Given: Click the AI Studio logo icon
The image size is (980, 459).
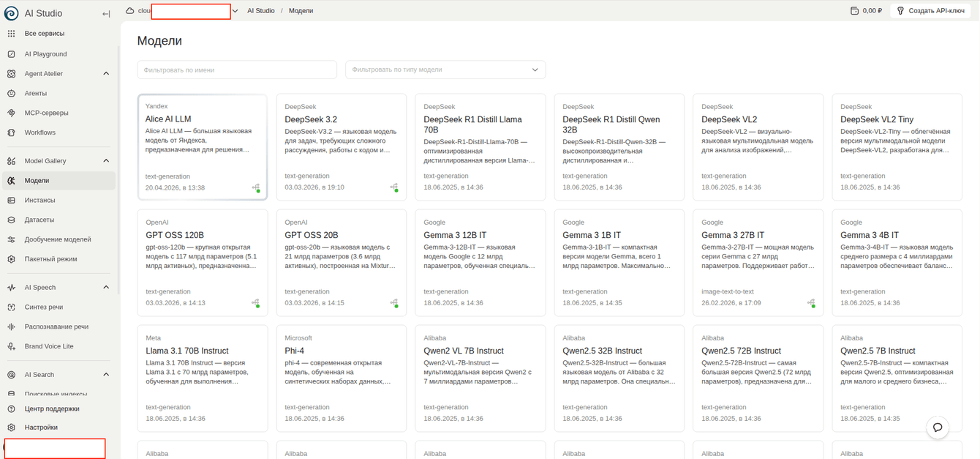Looking at the screenshot, I should coord(11,13).
